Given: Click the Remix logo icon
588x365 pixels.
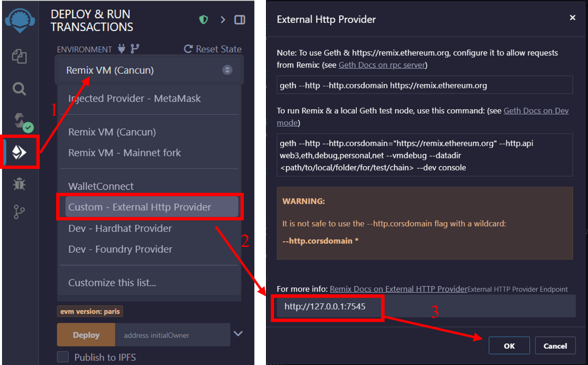Looking at the screenshot, I should (20, 20).
